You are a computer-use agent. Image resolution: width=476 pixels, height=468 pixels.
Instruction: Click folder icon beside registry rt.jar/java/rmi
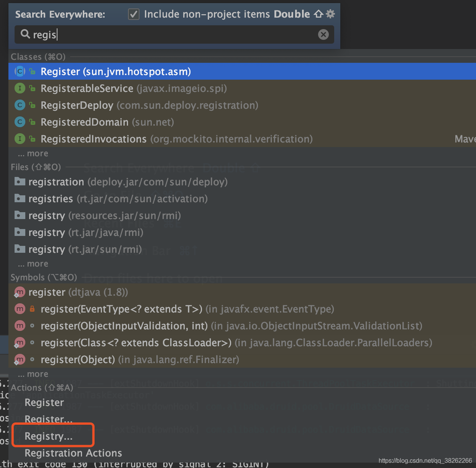click(x=20, y=232)
